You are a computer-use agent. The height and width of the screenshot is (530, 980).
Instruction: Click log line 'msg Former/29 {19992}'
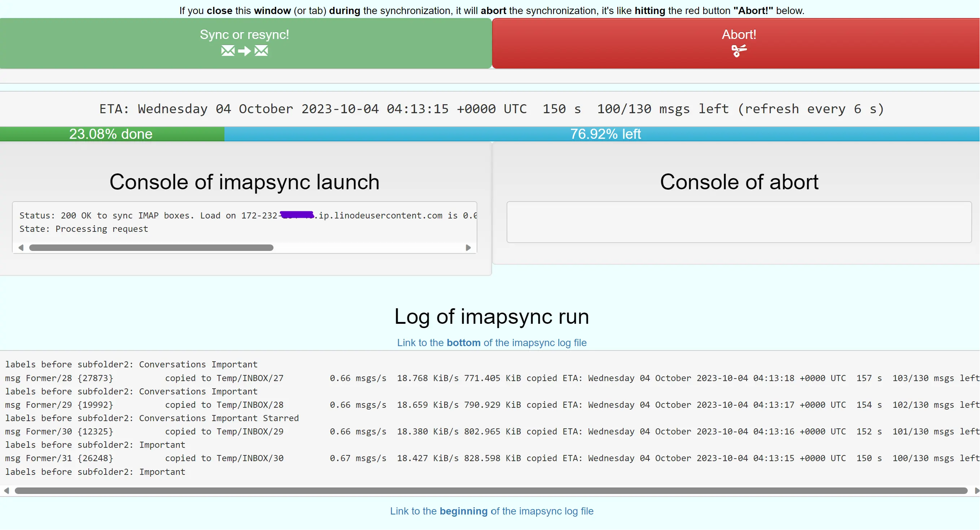pos(492,405)
